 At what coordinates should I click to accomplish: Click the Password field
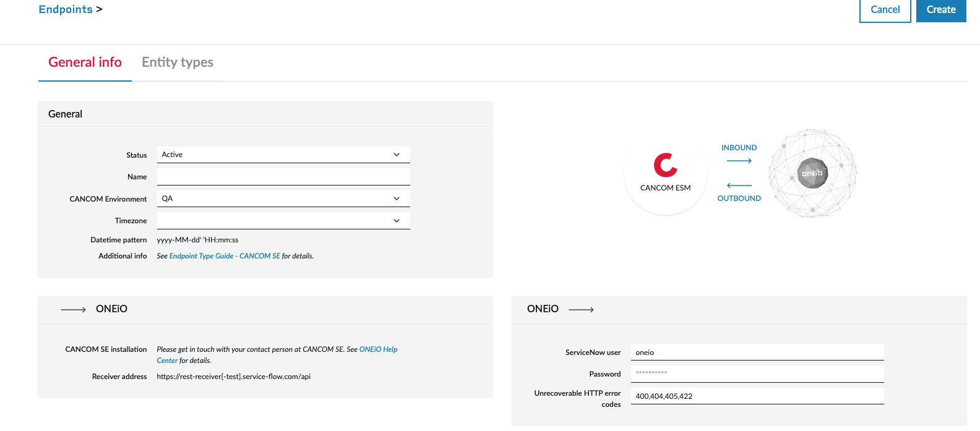(757, 374)
